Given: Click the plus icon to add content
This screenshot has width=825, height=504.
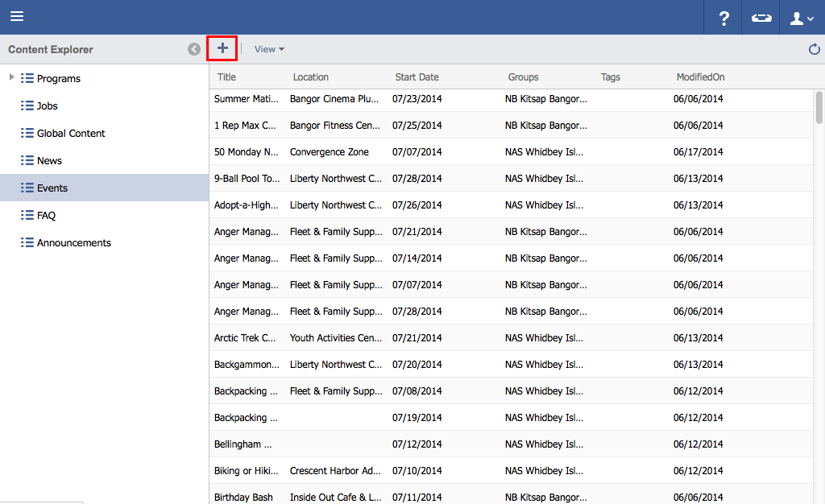Looking at the screenshot, I should (x=222, y=48).
